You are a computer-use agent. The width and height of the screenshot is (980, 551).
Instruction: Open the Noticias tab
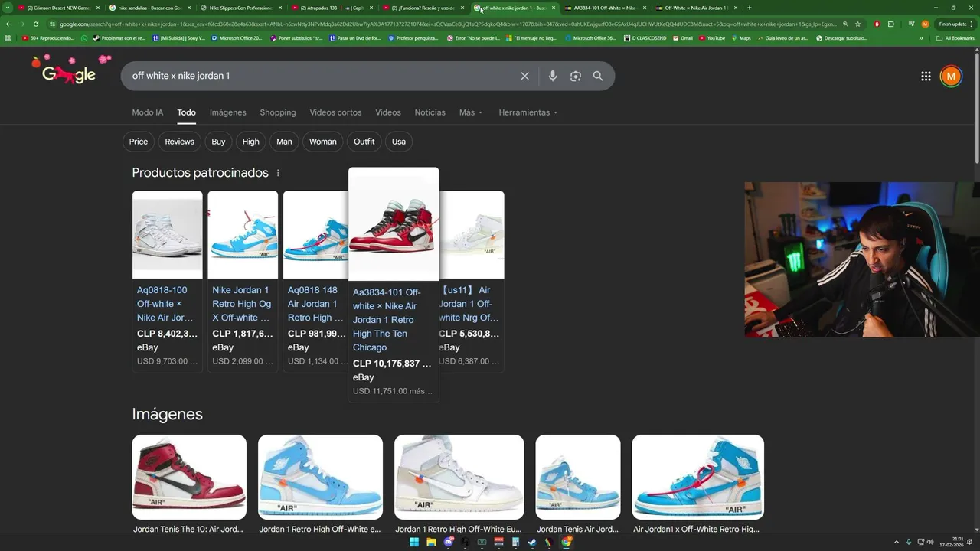430,112
